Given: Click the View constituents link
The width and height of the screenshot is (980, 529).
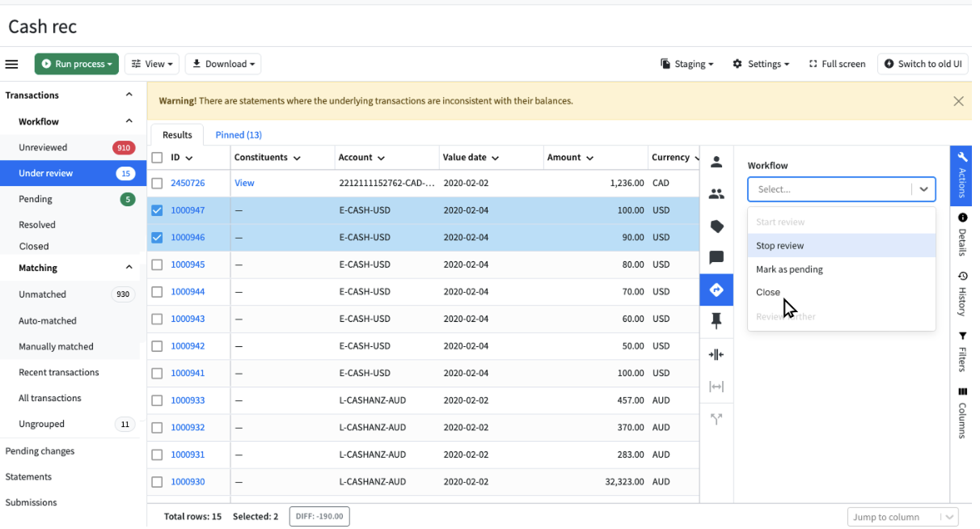Looking at the screenshot, I should [x=244, y=184].
